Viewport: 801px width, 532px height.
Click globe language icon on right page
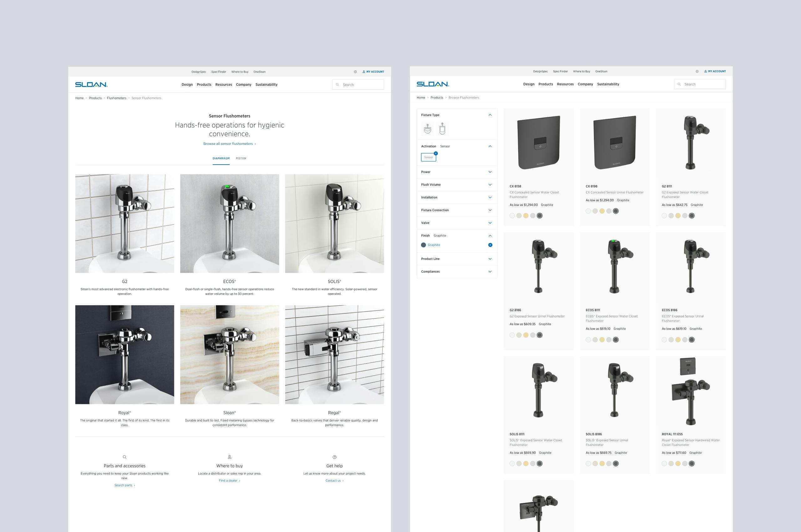(x=697, y=71)
